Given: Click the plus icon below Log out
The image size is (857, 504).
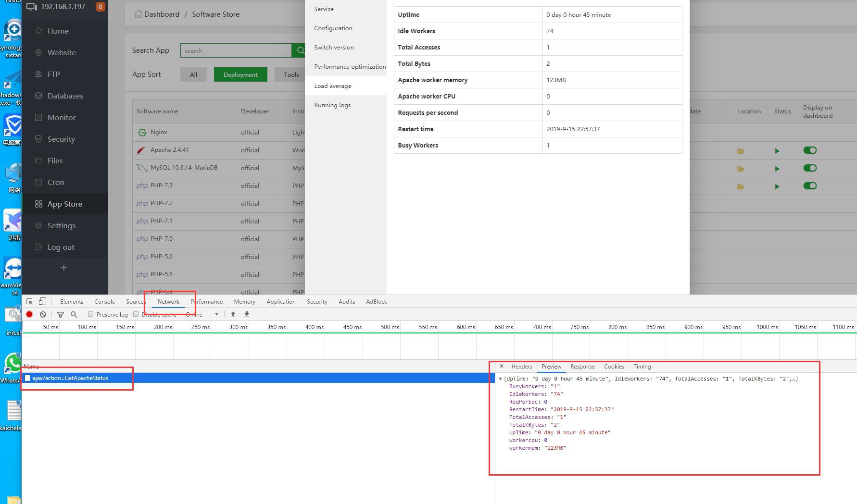Looking at the screenshot, I should (63, 268).
